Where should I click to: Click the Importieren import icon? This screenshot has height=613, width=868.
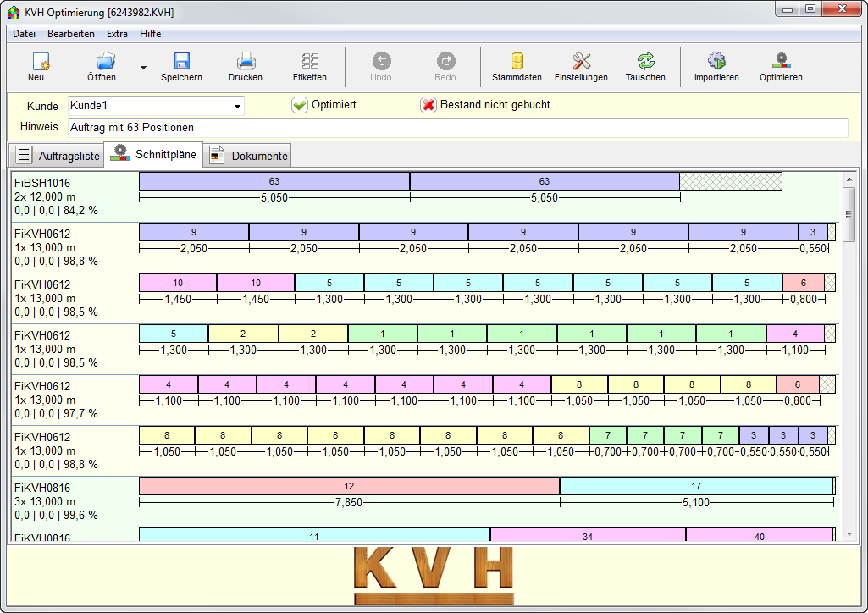click(716, 67)
